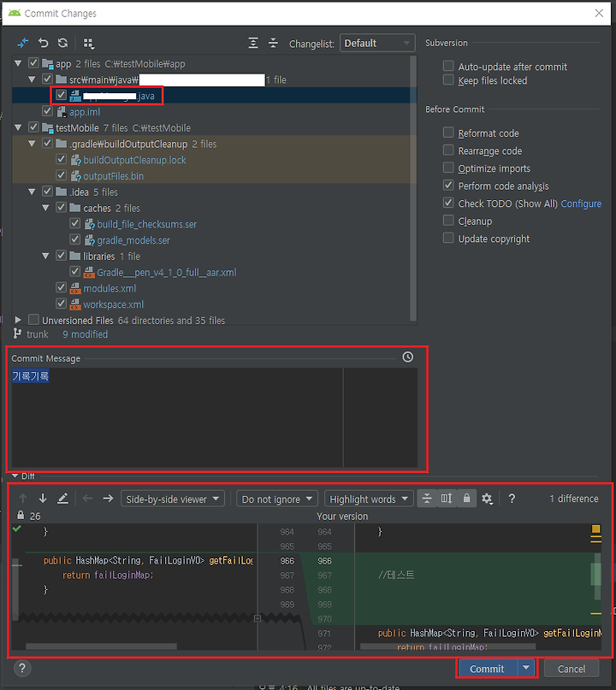Click compare previous file left arrow

click(87, 498)
